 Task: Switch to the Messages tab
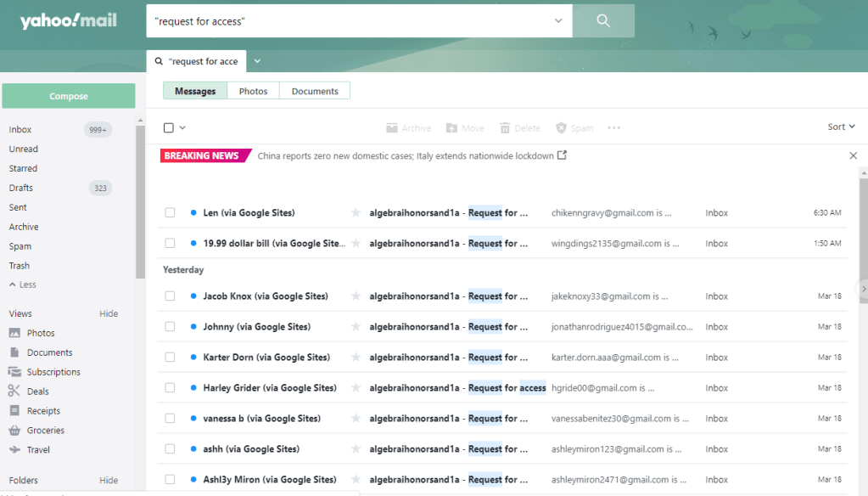pyautogui.click(x=195, y=91)
